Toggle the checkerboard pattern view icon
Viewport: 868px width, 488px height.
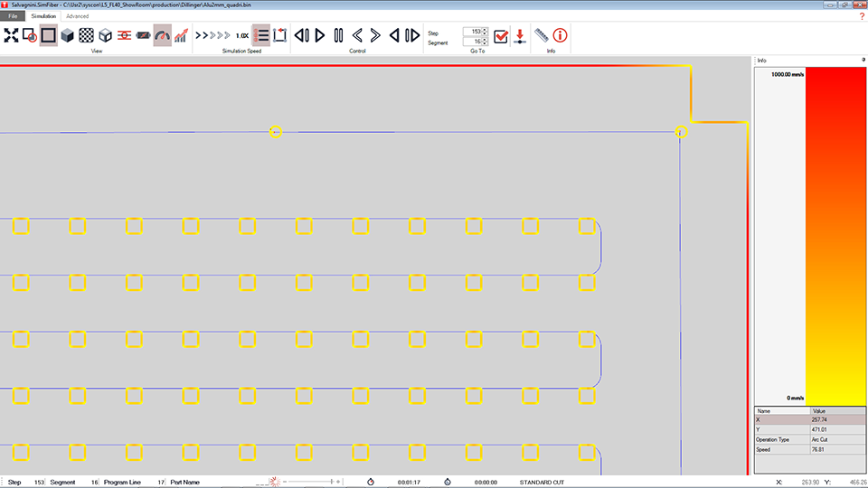point(87,35)
